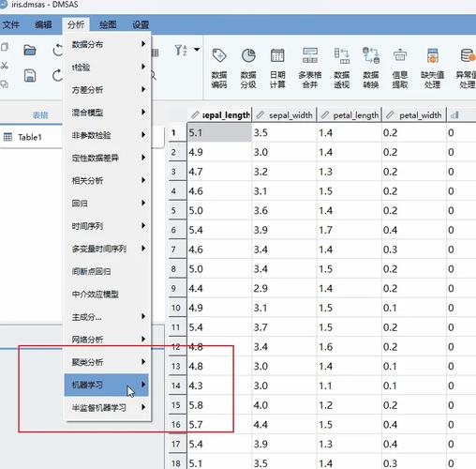This screenshot has height=469, width=476.
Task: Click the pencil icon on petal_width header
Action: click(x=390, y=114)
